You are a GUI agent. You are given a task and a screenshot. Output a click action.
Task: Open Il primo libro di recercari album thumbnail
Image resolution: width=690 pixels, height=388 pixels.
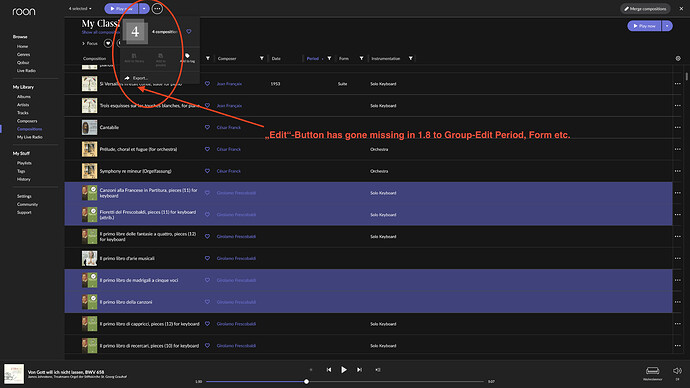pyautogui.click(x=89, y=345)
